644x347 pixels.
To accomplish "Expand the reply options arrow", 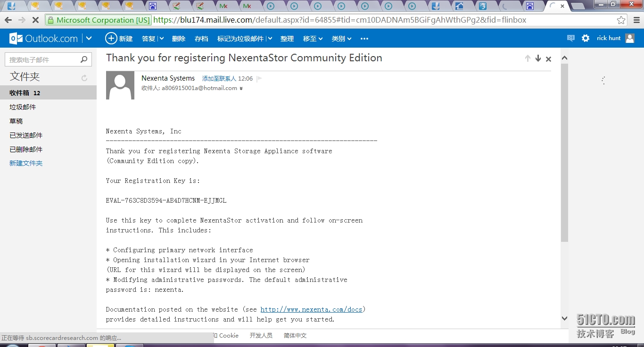I will 161,39.
